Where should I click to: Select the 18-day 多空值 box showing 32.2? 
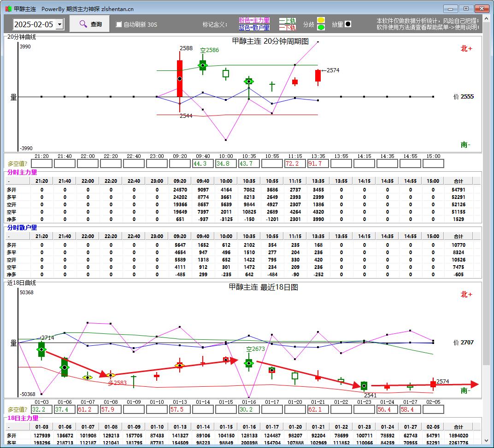pyautogui.click(x=41, y=409)
